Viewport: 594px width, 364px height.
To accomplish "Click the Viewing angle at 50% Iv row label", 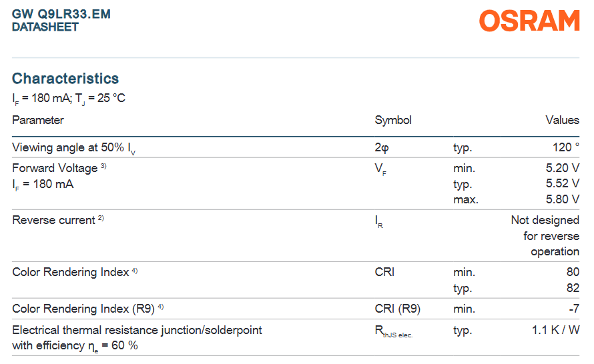I will [x=74, y=147].
